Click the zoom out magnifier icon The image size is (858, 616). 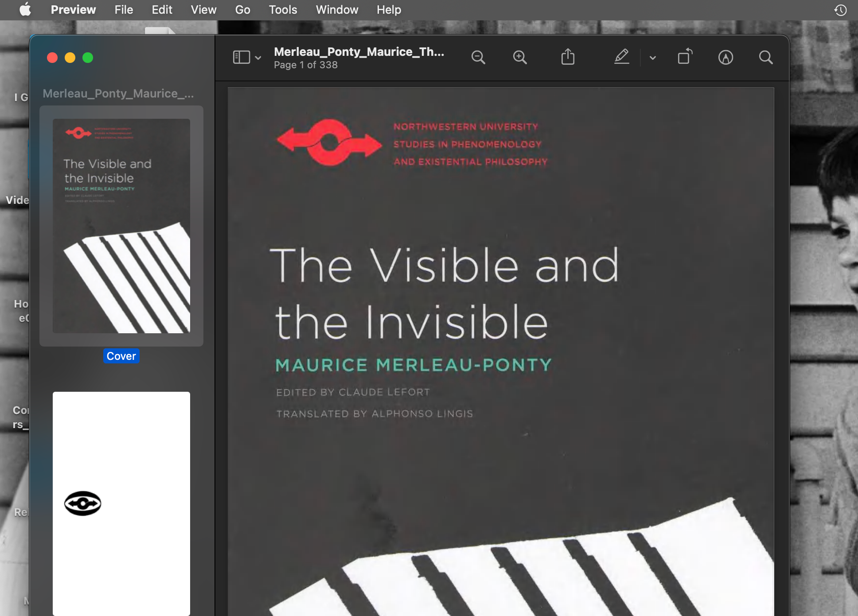click(x=478, y=57)
